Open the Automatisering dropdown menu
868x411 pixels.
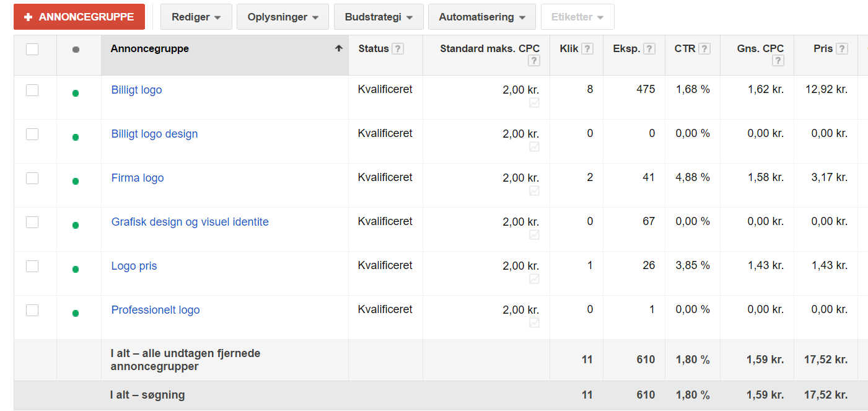pos(482,17)
